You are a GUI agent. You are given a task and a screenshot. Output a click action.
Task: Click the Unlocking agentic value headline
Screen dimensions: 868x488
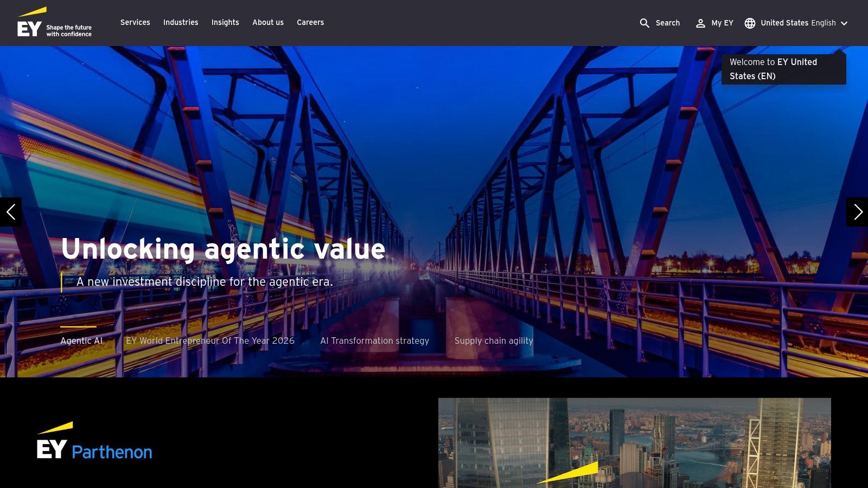tap(223, 249)
